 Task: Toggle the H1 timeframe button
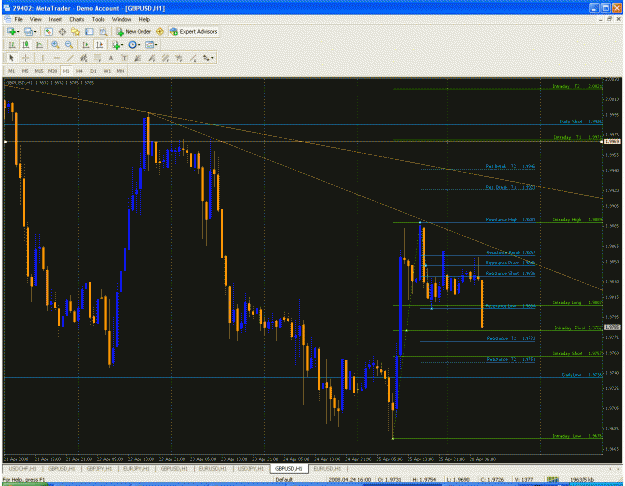click(x=66, y=71)
